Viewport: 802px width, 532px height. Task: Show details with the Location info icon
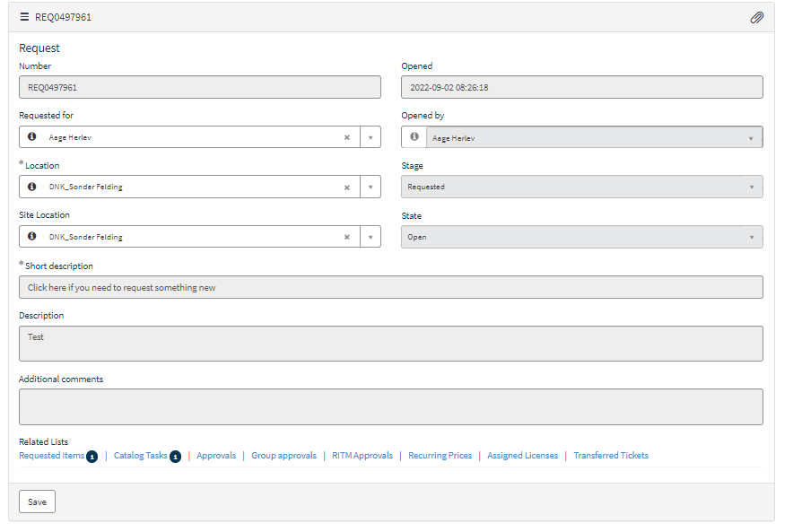(33, 187)
